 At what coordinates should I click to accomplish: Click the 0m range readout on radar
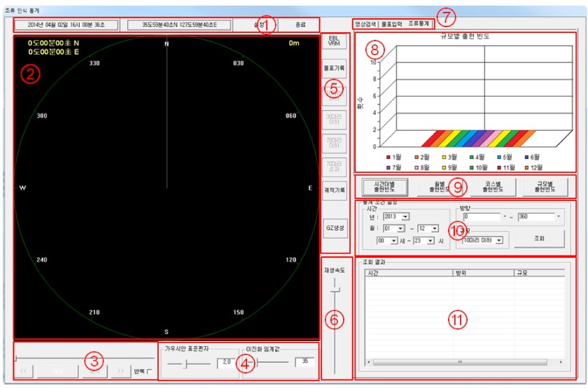pyautogui.click(x=294, y=43)
